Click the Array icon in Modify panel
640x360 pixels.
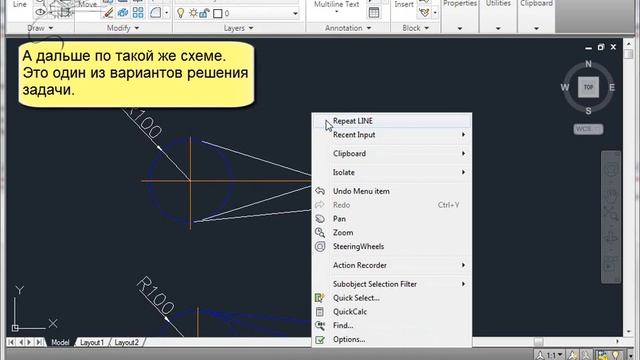coord(138,13)
